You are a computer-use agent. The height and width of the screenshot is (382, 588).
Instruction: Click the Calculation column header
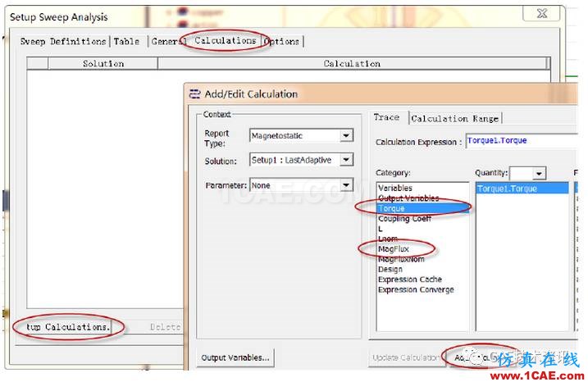(x=353, y=64)
